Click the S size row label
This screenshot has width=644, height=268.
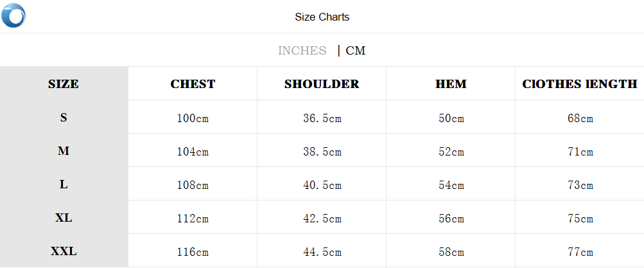pos(64,118)
